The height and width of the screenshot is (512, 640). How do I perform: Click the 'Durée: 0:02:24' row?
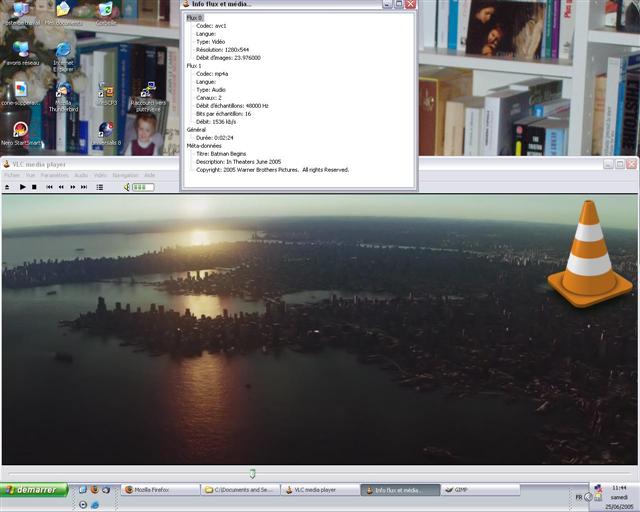(x=215, y=138)
